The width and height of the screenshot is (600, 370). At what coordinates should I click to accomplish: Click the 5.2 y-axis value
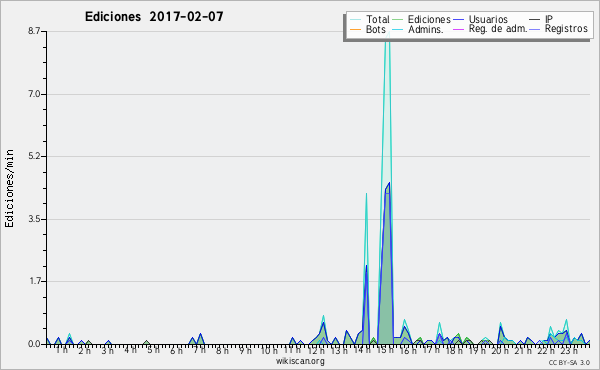(34, 156)
